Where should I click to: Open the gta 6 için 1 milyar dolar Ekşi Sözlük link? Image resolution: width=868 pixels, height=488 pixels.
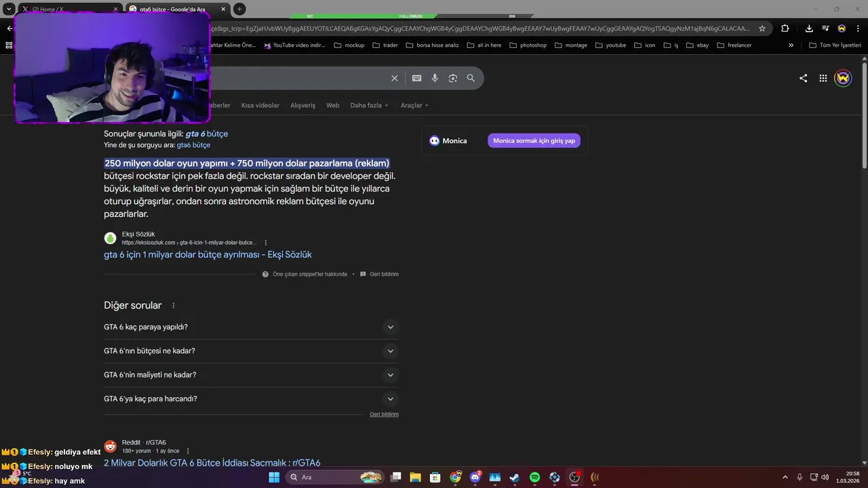[x=208, y=255]
